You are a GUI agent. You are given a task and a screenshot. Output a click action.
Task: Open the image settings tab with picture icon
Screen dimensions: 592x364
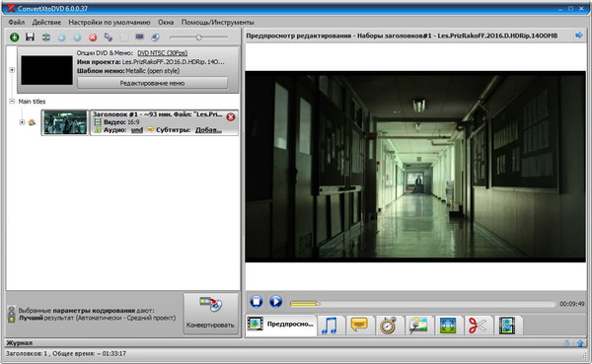(418, 326)
